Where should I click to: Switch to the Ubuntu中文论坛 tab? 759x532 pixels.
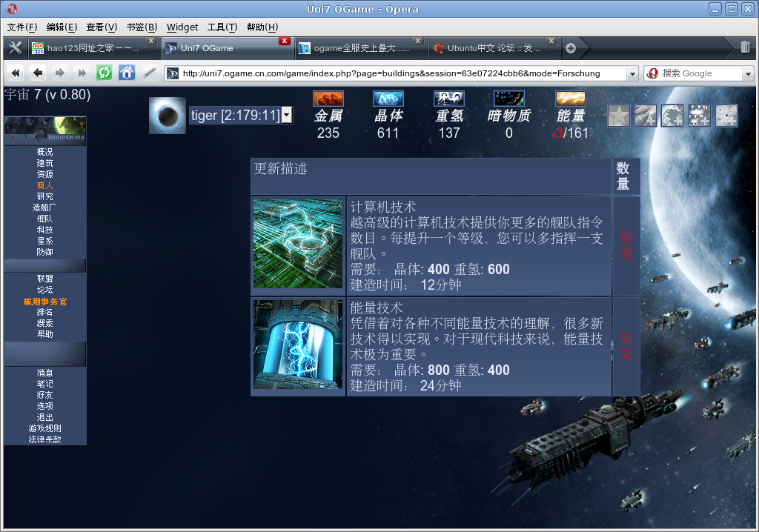tap(493, 48)
